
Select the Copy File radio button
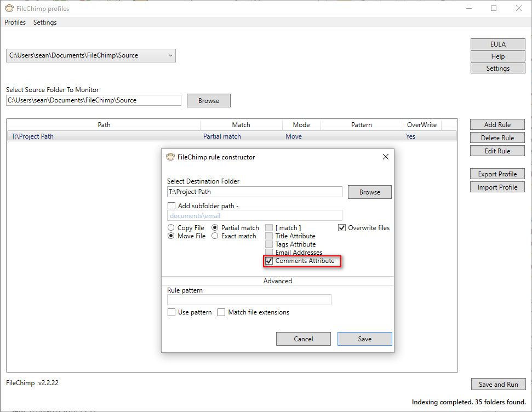click(x=171, y=228)
